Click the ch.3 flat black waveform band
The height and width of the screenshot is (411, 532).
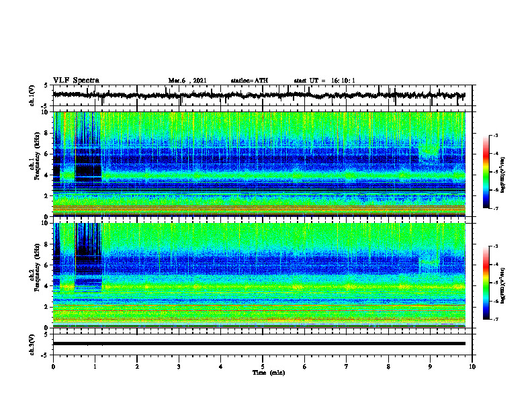[x=259, y=344]
